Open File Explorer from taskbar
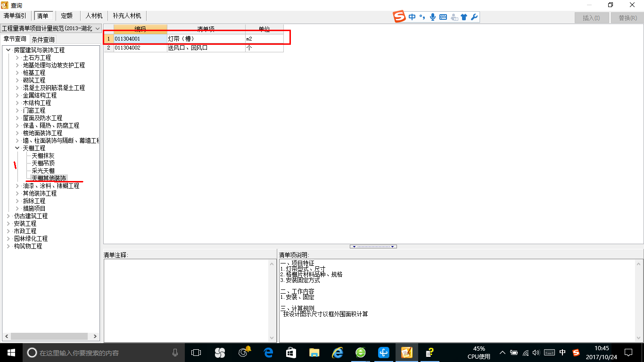 point(314,352)
